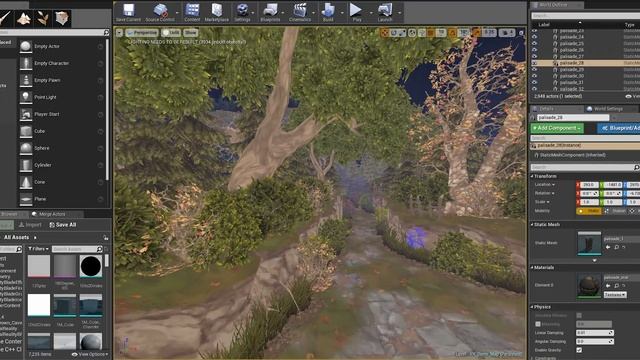
Task: Open the Textures dropdown under material
Action: click(615, 295)
